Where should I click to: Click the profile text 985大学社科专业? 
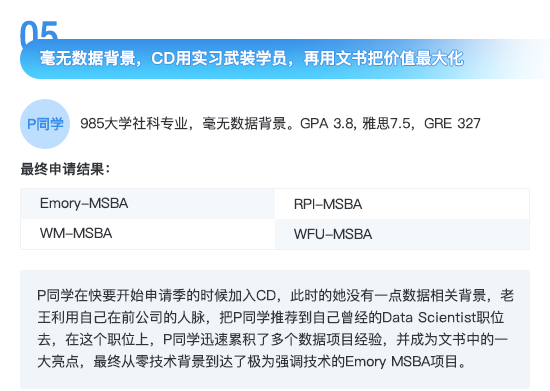point(134,123)
